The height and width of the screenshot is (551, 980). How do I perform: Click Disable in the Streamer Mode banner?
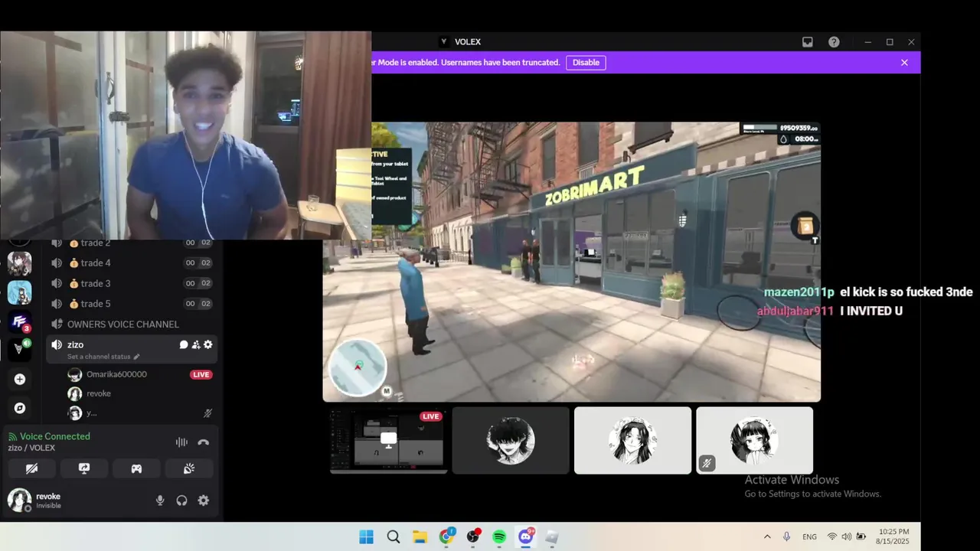(586, 63)
